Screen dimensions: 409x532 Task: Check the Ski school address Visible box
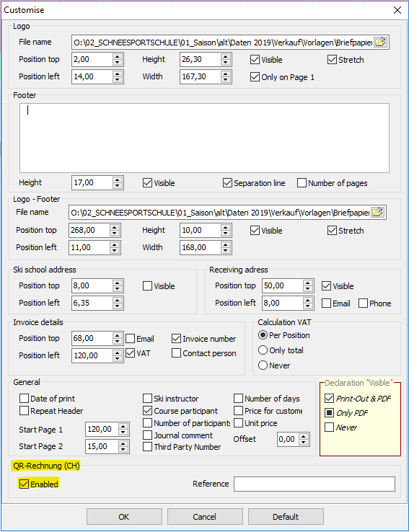[147, 286]
